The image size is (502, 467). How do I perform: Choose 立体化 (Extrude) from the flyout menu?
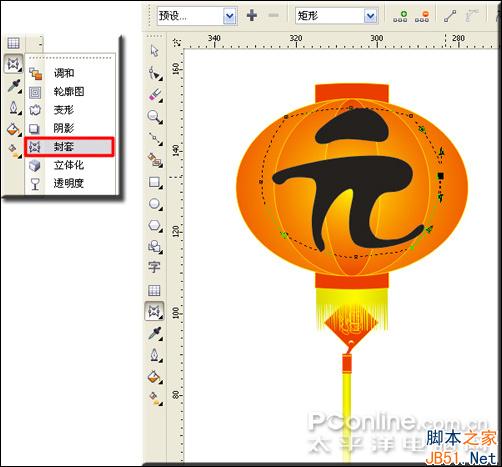tap(70, 165)
